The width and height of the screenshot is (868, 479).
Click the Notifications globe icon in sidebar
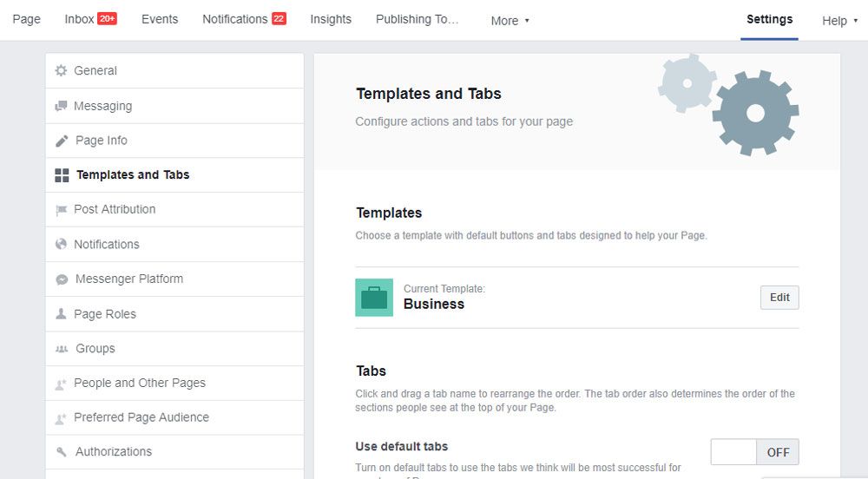(x=61, y=244)
